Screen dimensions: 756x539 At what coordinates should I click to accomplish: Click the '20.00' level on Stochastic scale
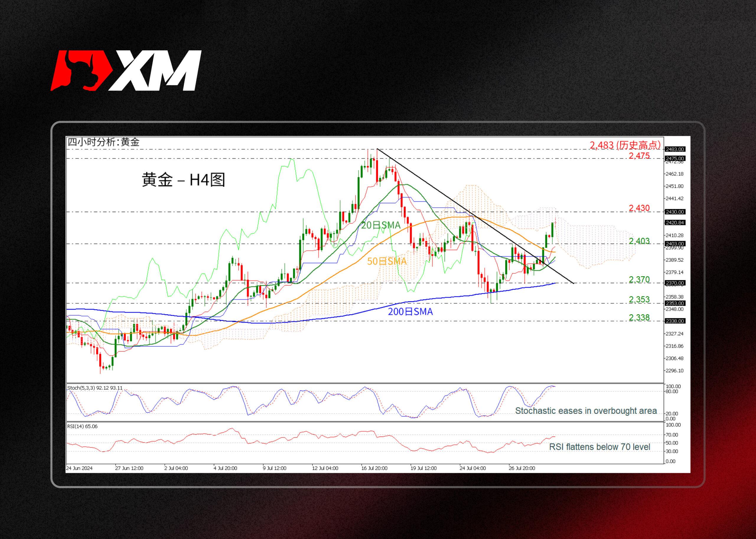(x=673, y=414)
